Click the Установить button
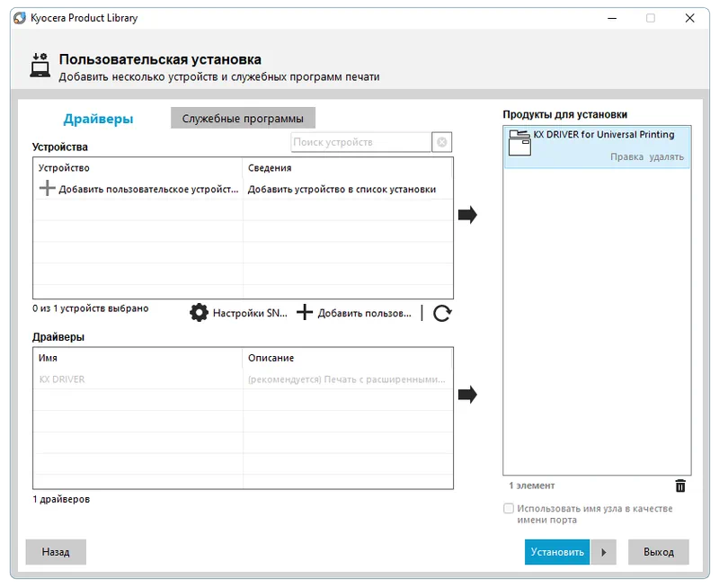Viewport: 719px width, 588px height. [557, 552]
